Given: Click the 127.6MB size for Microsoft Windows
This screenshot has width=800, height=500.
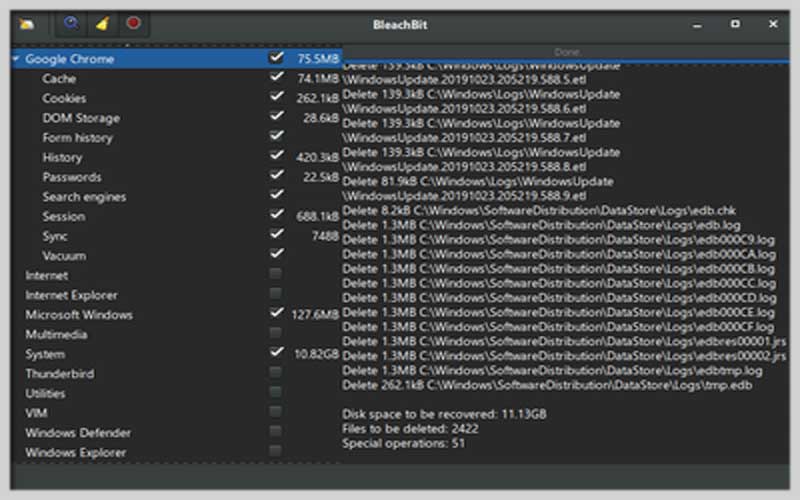Looking at the screenshot, I should (x=315, y=315).
